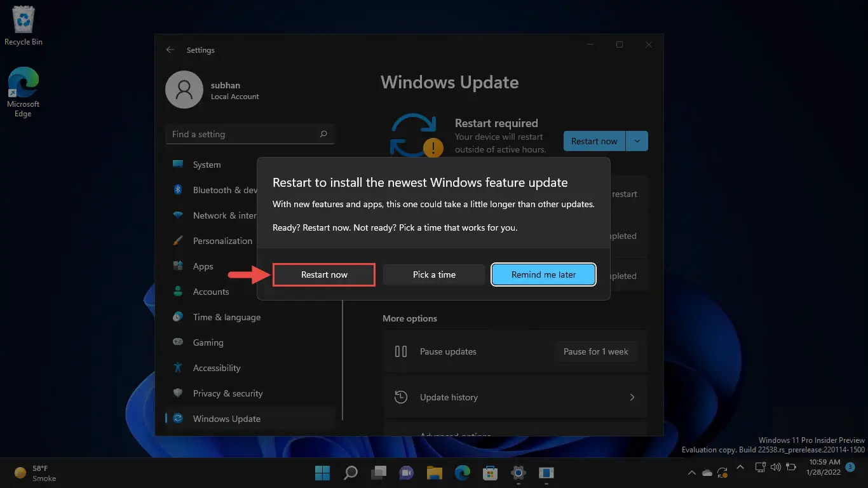Click the More options heading

click(x=410, y=318)
